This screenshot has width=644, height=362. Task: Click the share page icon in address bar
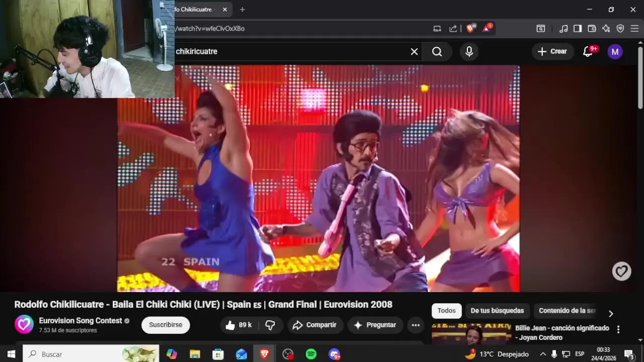(x=453, y=29)
